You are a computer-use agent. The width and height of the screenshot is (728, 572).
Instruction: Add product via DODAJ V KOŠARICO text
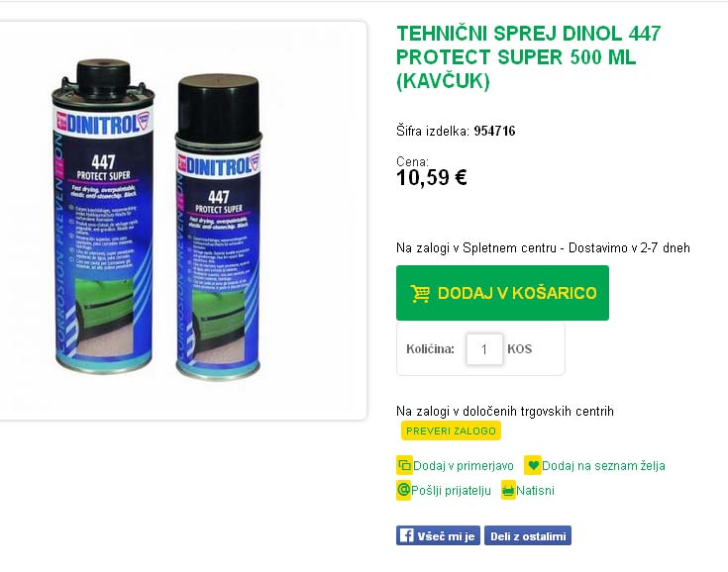tap(517, 293)
